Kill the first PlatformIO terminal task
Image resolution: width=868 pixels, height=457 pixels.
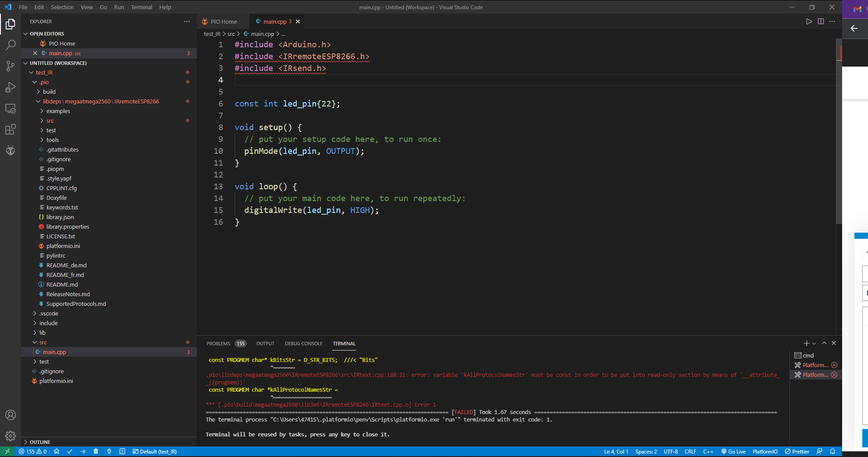point(834,365)
